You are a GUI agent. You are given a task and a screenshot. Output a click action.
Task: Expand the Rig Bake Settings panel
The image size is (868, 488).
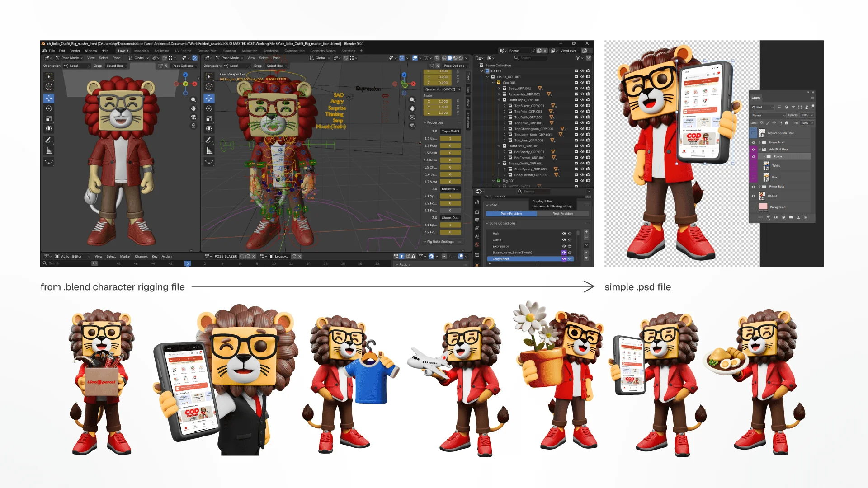pos(425,242)
